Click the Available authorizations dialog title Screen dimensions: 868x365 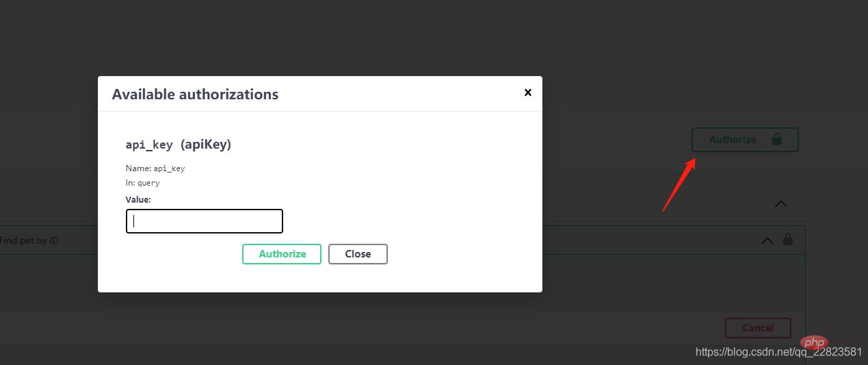pyautogui.click(x=195, y=95)
